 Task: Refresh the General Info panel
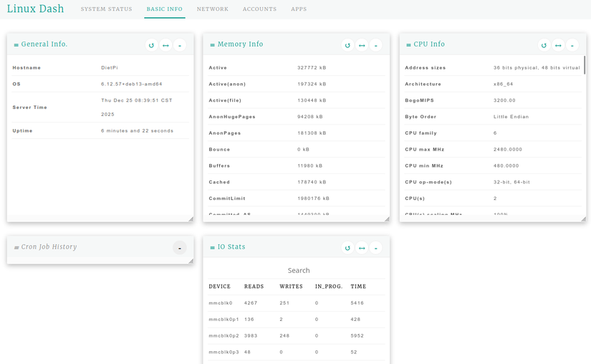pos(152,45)
